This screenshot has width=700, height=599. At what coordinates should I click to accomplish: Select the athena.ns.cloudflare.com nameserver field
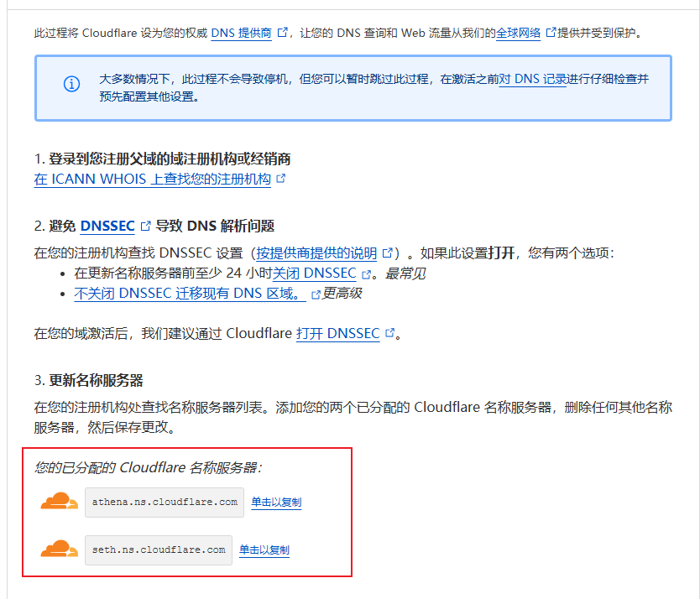click(165, 503)
